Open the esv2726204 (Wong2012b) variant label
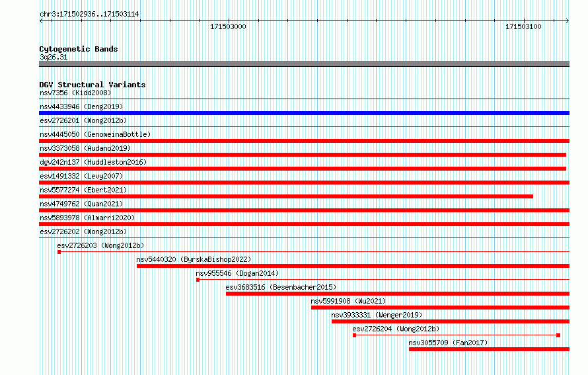588x375 pixels. click(x=396, y=329)
